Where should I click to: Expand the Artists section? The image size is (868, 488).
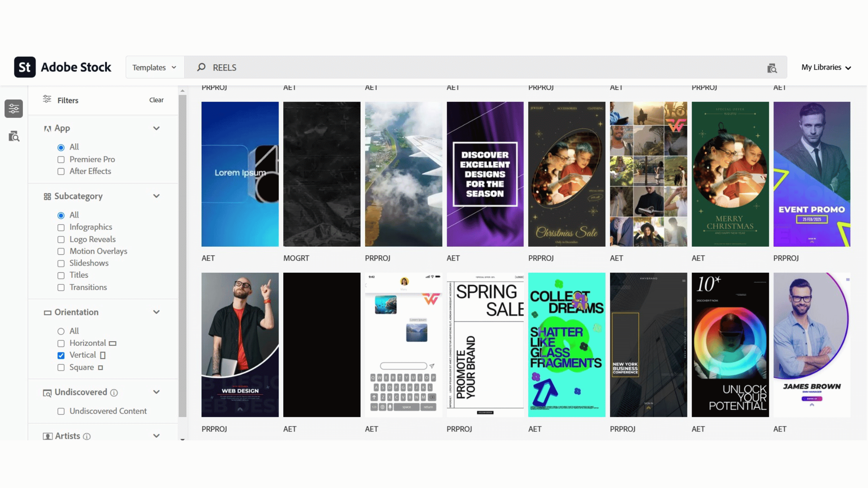(x=157, y=436)
